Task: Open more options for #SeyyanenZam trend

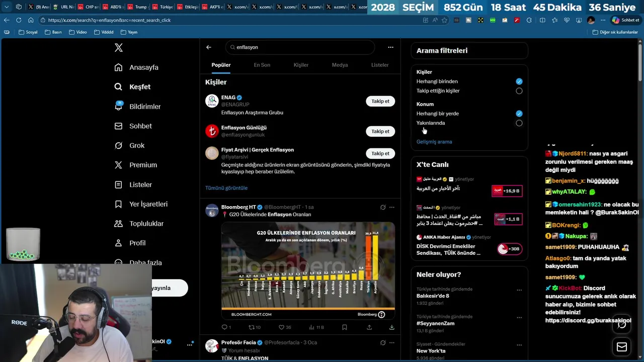Action: coord(519,317)
